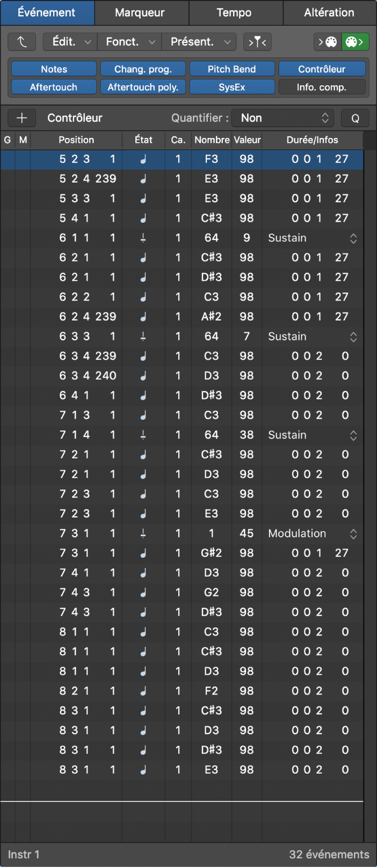Toggle the green MIDI Out button

click(355, 41)
